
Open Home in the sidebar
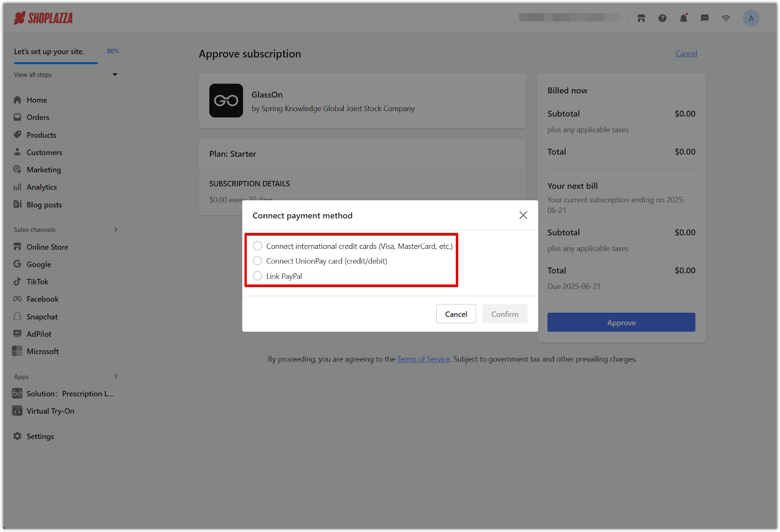click(37, 100)
